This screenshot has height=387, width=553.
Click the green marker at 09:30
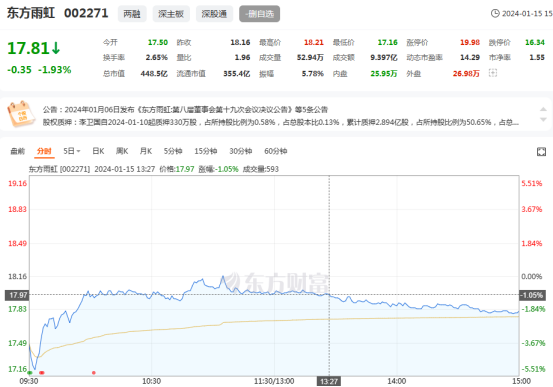[30, 373]
